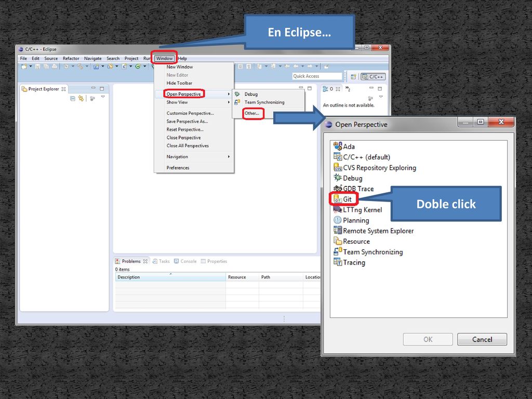Click the Ada perspective icon in dialog

coord(338,146)
